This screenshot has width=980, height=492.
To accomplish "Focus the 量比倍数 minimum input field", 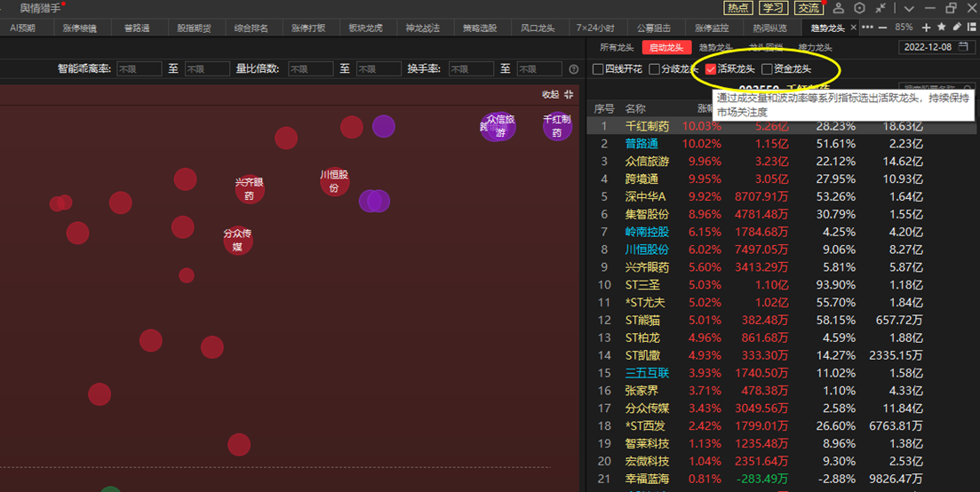I will [x=311, y=68].
